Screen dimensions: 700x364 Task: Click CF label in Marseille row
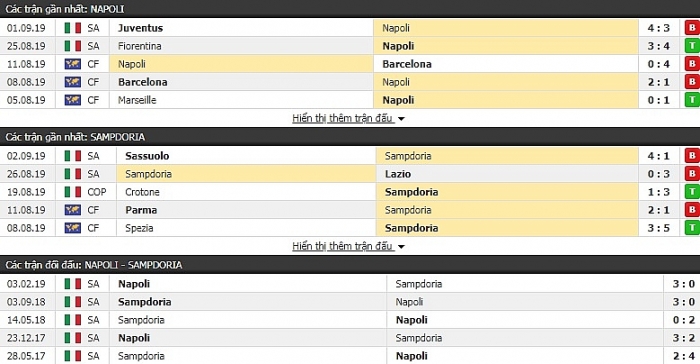pyautogui.click(x=93, y=100)
